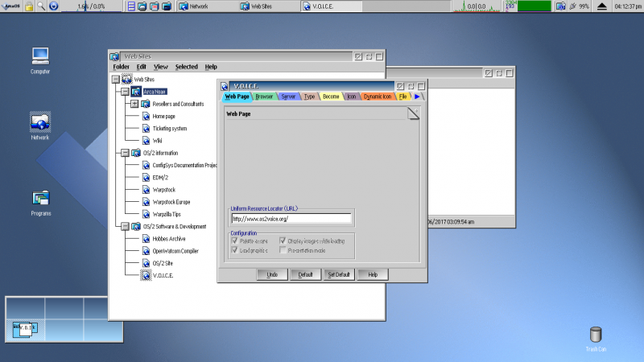Click the Undo button

(272, 274)
